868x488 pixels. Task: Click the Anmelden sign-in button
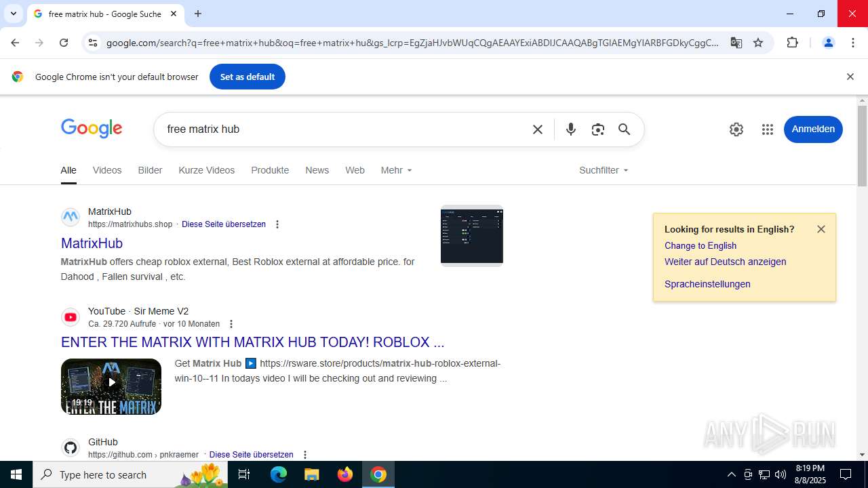[813, 129]
